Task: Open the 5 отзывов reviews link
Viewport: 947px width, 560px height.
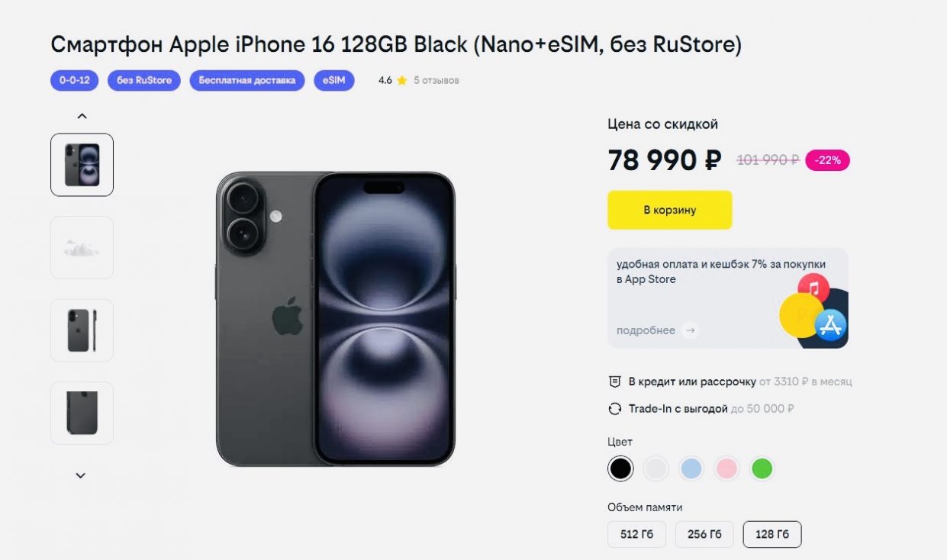Action: click(x=436, y=80)
